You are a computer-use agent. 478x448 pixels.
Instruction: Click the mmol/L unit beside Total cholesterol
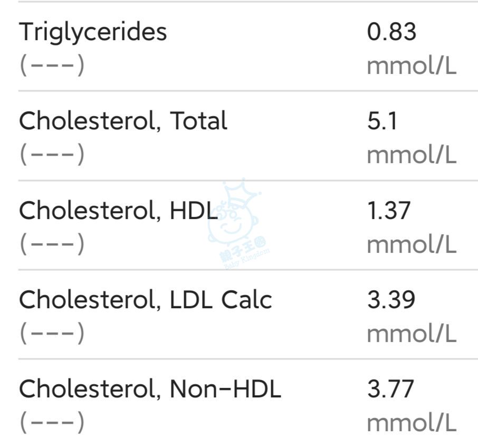(412, 155)
